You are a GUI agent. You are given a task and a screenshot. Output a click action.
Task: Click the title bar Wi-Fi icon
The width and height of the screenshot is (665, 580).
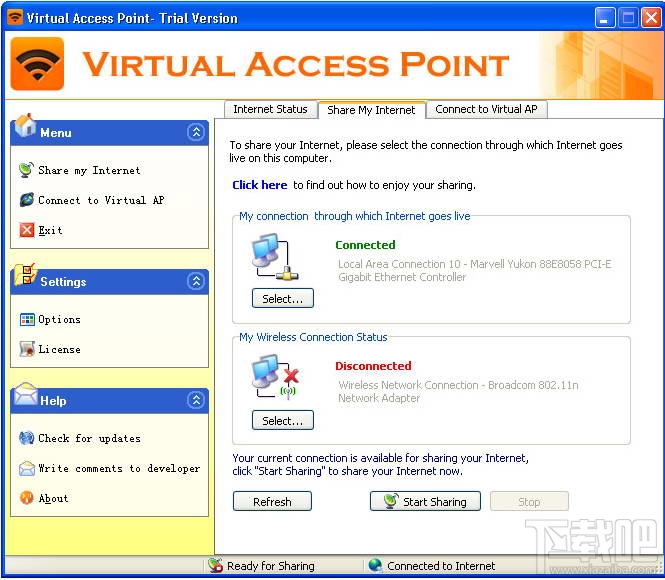pyautogui.click(x=15, y=17)
